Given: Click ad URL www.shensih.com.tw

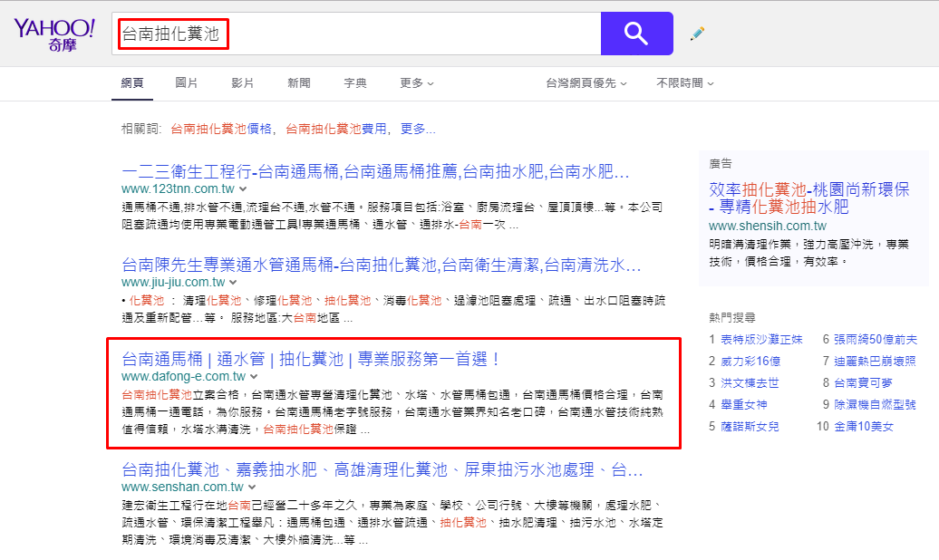Looking at the screenshot, I should (x=767, y=226).
